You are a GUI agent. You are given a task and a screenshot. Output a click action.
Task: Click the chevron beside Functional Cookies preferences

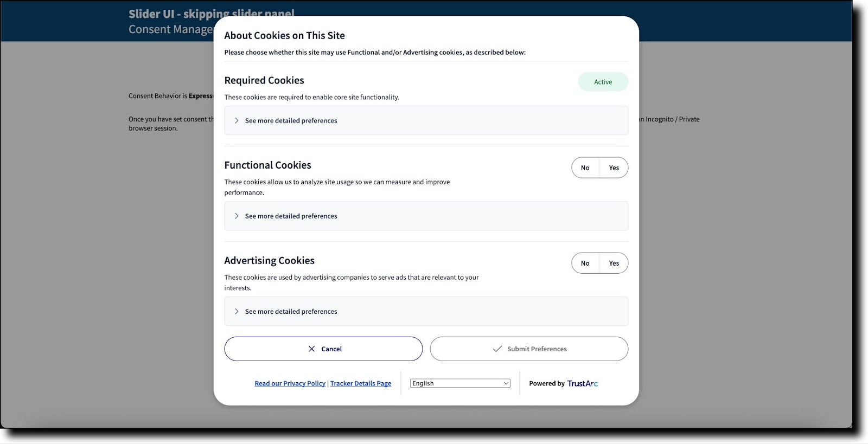(237, 216)
